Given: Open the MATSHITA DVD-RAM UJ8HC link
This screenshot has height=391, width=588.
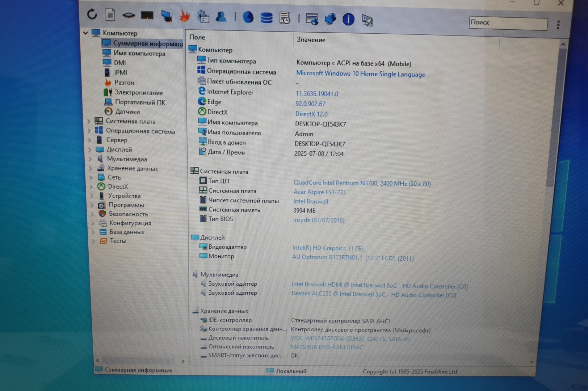Looking at the screenshot, I should click(327, 347).
